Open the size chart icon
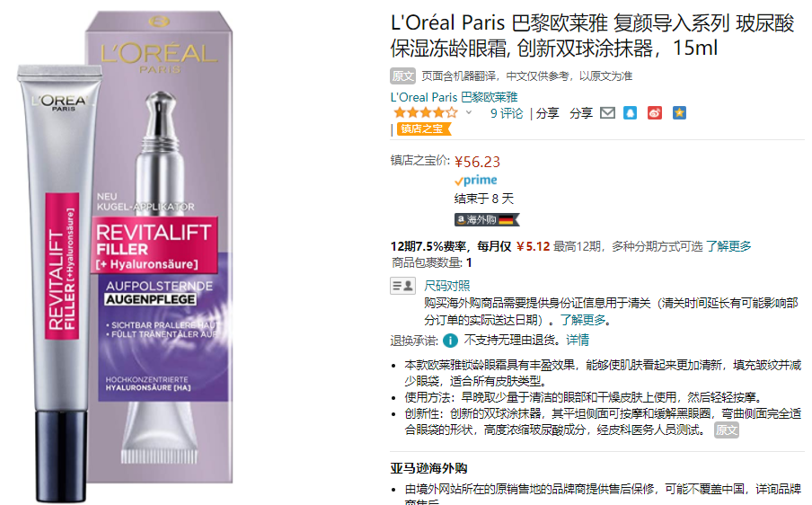The image size is (812, 505). point(403,286)
